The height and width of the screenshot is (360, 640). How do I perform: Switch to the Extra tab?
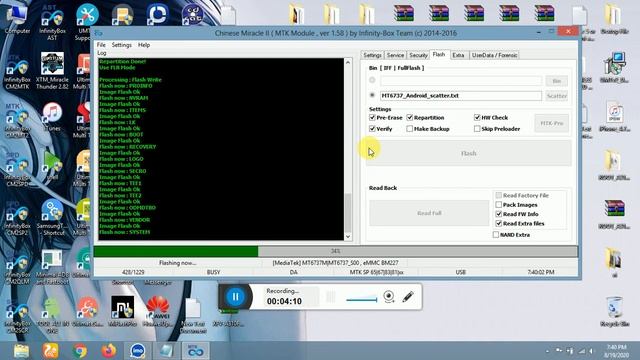(458, 55)
